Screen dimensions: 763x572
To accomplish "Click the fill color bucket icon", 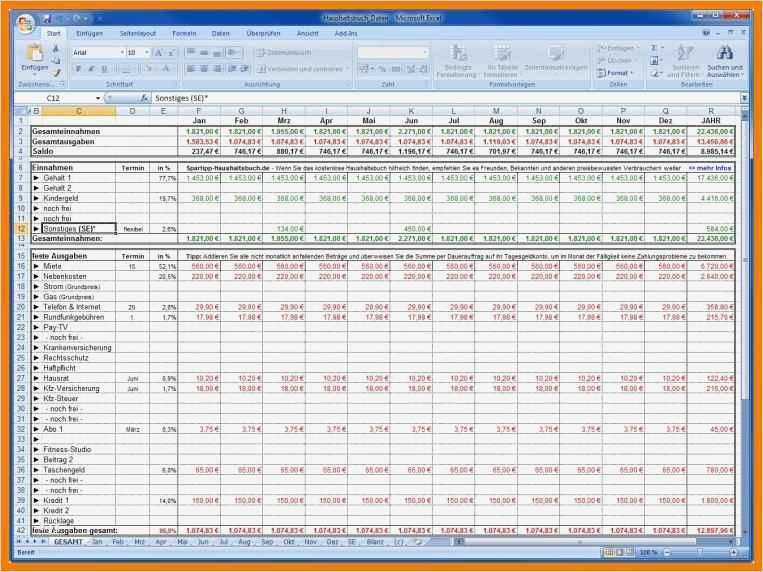I will (149, 69).
